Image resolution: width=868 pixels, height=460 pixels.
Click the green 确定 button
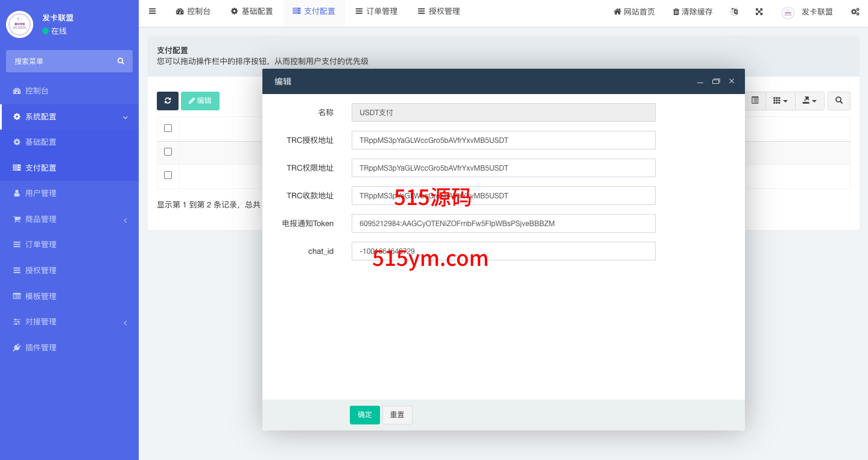[x=364, y=415]
